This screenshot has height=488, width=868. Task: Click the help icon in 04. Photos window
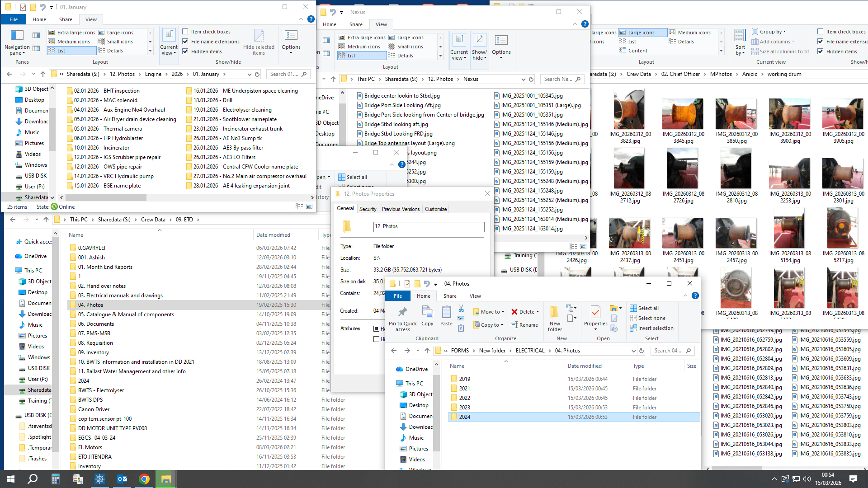click(695, 296)
